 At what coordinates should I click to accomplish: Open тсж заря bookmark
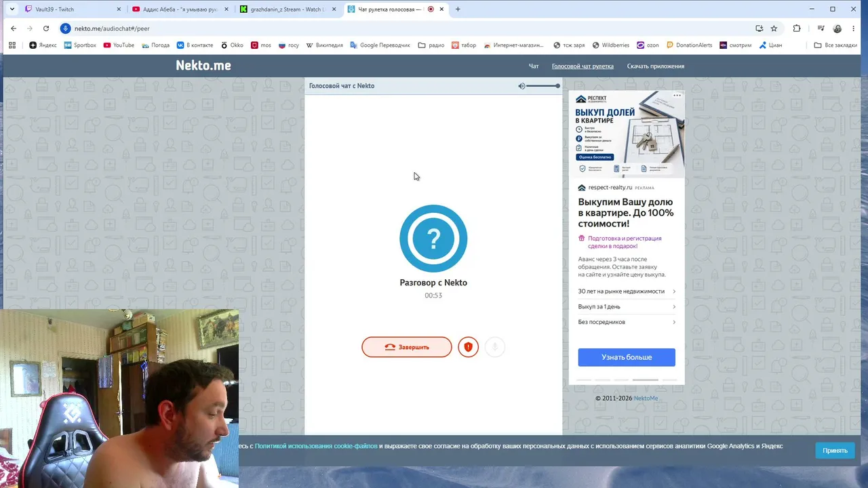click(x=569, y=45)
